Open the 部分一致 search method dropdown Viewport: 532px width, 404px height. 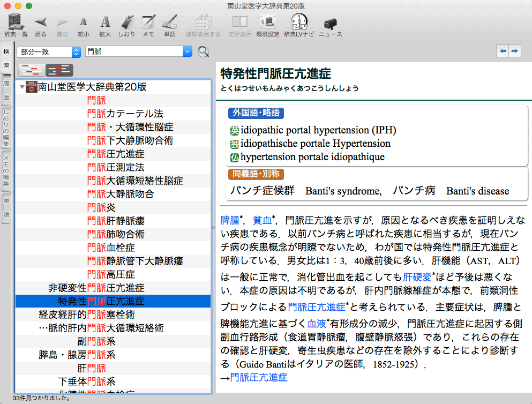coord(47,51)
